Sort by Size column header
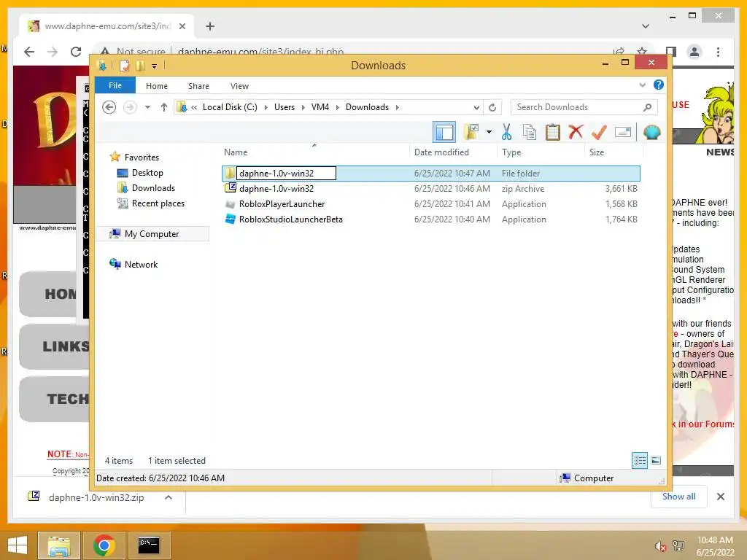This screenshot has height=560, width=747. pyautogui.click(x=597, y=152)
